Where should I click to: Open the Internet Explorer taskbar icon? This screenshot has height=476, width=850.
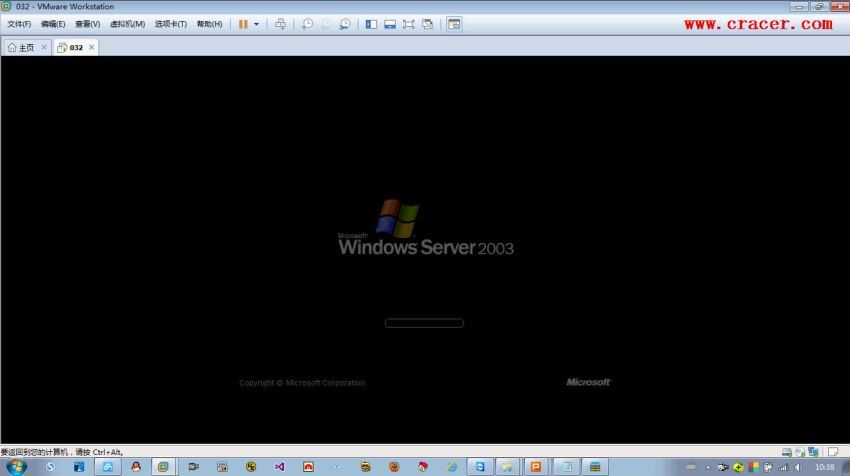click(452, 467)
